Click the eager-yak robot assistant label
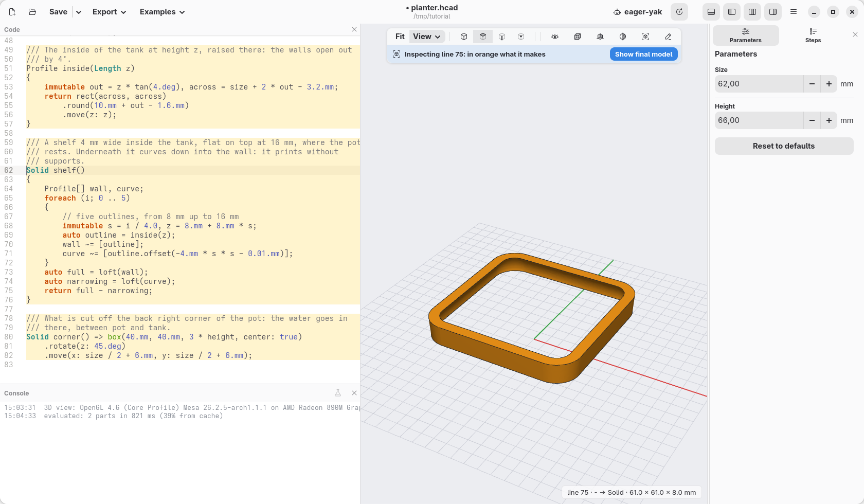Image resolution: width=864 pixels, height=504 pixels. [638, 12]
